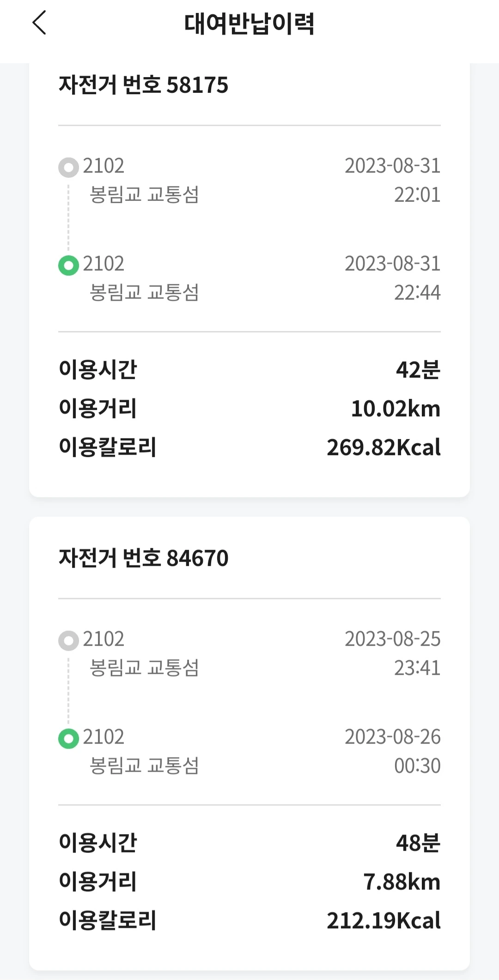Tap the back arrow icon
This screenshot has width=499, height=980.
(40, 23)
